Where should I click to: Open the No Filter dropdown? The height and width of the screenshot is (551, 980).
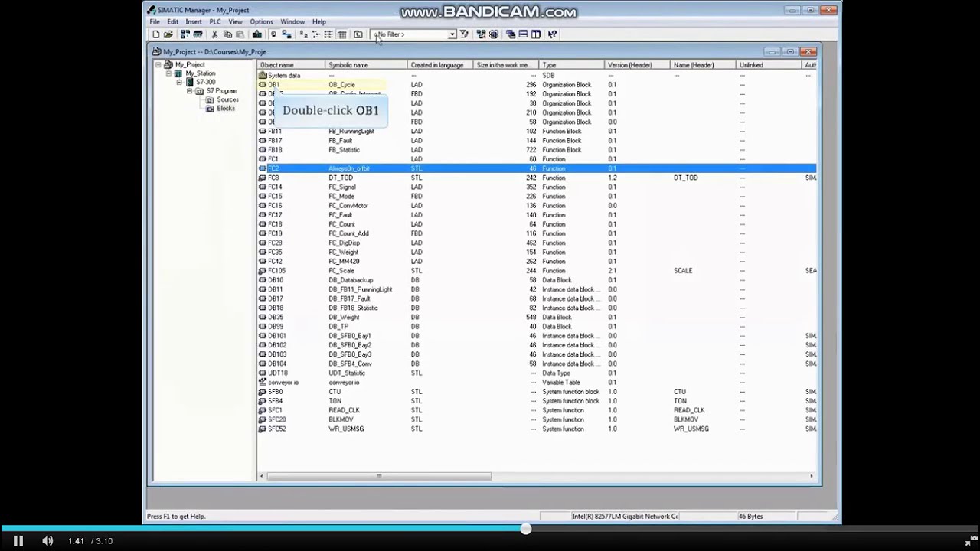tap(452, 34)
